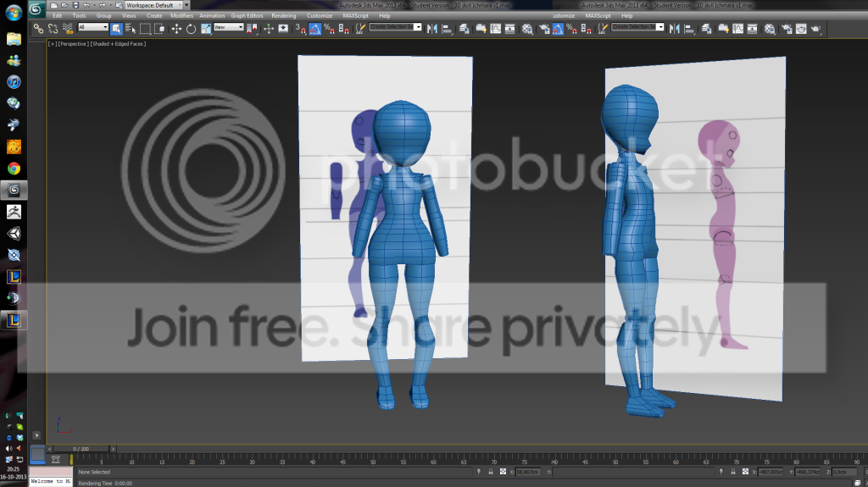
Task: Click the 'None Selected' status text
Action: click(94, 472)
